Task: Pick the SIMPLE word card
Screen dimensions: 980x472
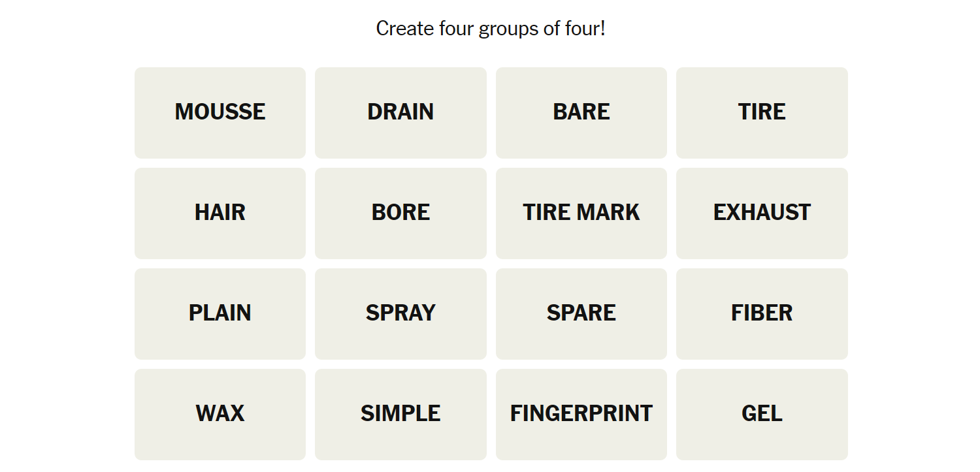Action: pos(400,414)
